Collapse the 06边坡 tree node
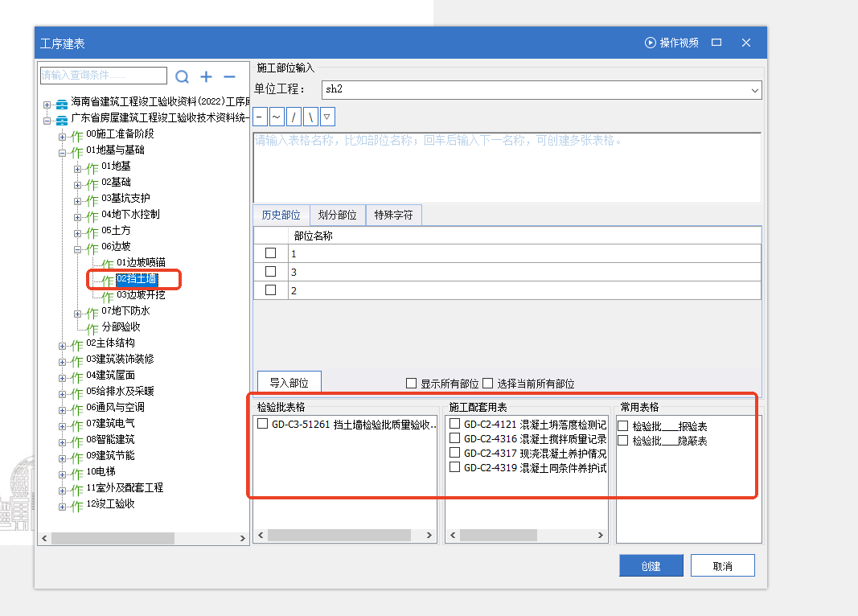 click(x=78, y=248)
